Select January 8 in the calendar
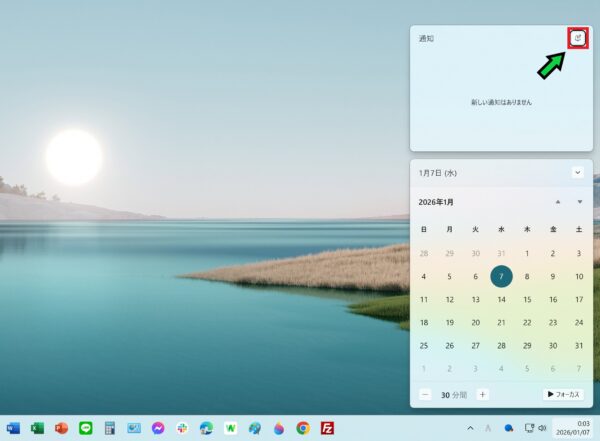Screen dimensions: 600x441 [527, 276]
